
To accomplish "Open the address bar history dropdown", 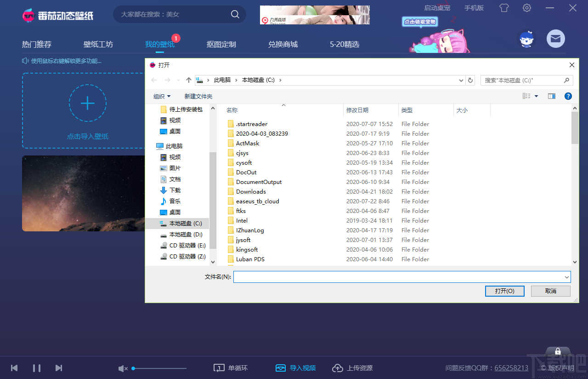I will click(x=461, y=80).
